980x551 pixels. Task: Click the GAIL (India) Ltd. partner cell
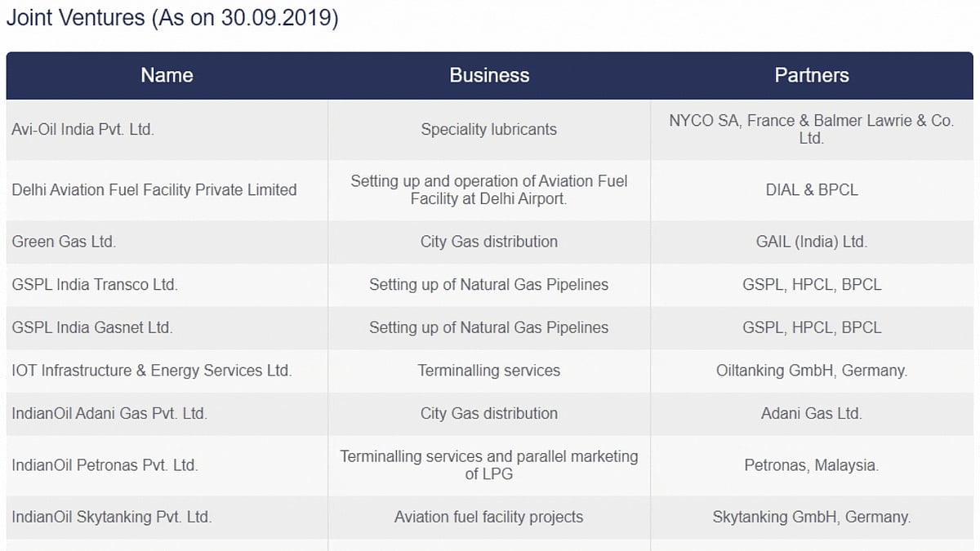811,242
